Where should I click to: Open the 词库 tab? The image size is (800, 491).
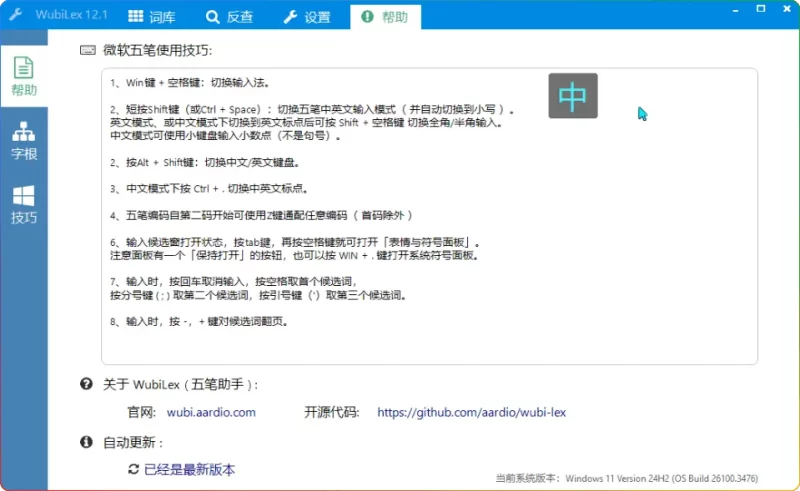click(152, 17)
